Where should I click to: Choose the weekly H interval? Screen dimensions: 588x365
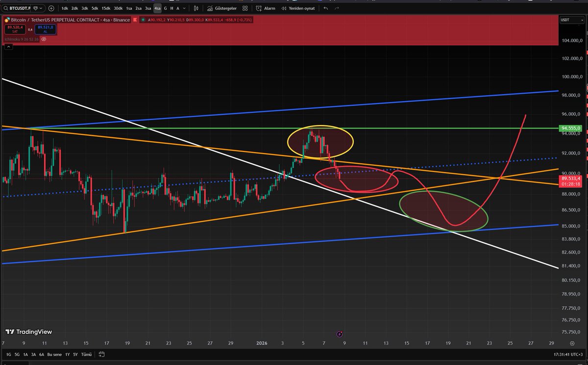pyautogui.click(x=171, y=8)
